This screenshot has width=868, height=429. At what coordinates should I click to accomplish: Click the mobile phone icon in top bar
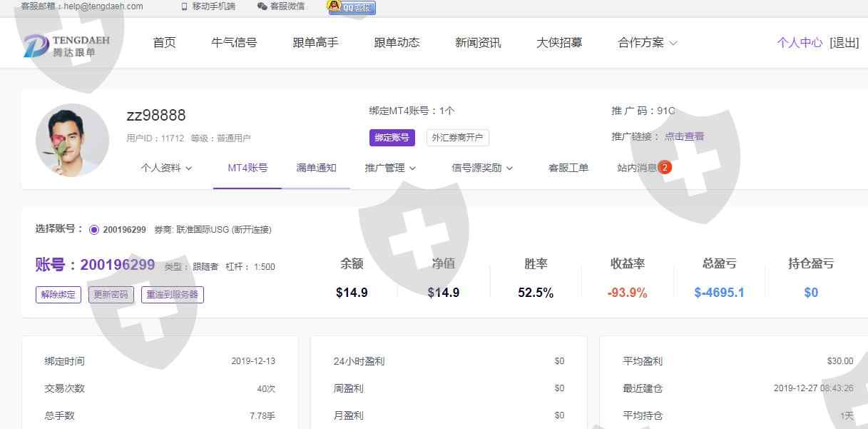pos(185,6)
